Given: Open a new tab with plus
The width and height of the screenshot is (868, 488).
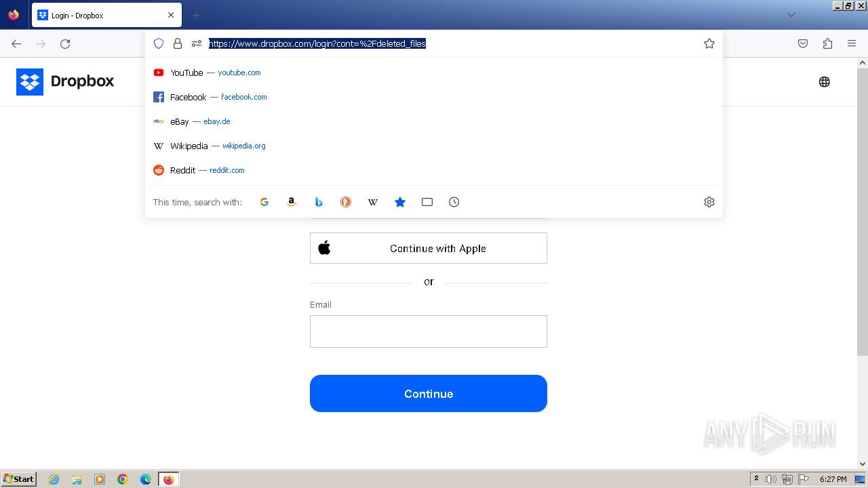Looking at the screenshot, I should click(x=196, y=15).
